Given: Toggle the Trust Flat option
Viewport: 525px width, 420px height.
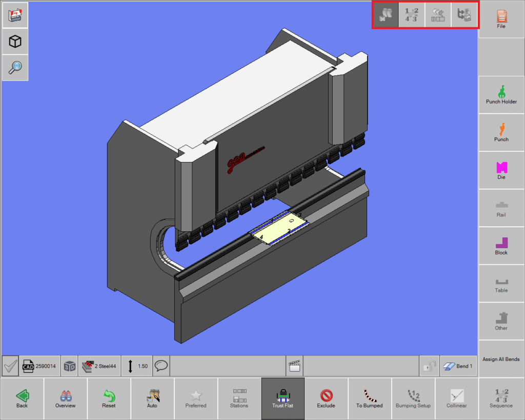Looking at the screenshot, I should click(x=282, y=398).
